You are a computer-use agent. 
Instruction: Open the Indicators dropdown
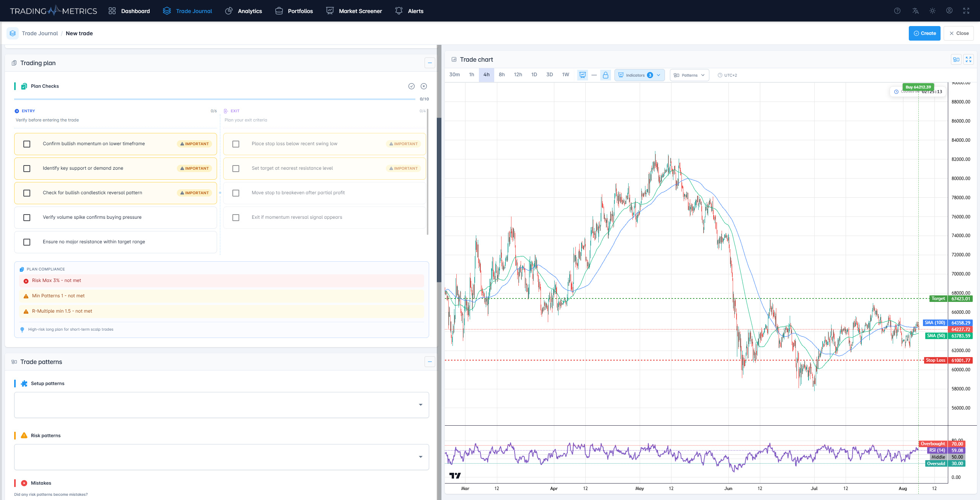639,75
